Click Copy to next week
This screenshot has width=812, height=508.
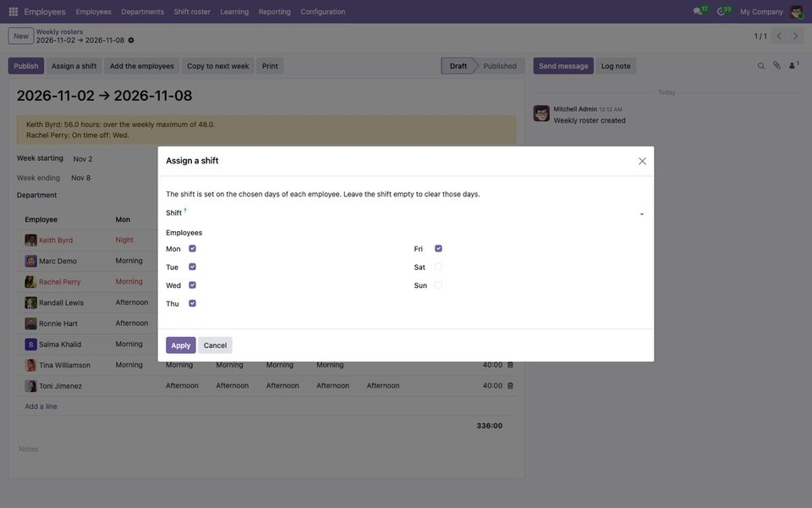click(218, 66)
